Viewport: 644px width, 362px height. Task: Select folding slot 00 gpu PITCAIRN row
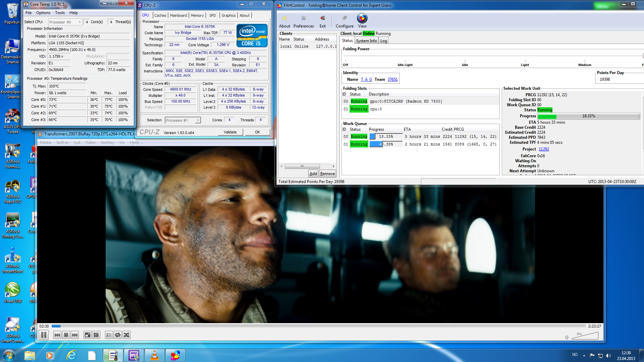coord(421,101)
